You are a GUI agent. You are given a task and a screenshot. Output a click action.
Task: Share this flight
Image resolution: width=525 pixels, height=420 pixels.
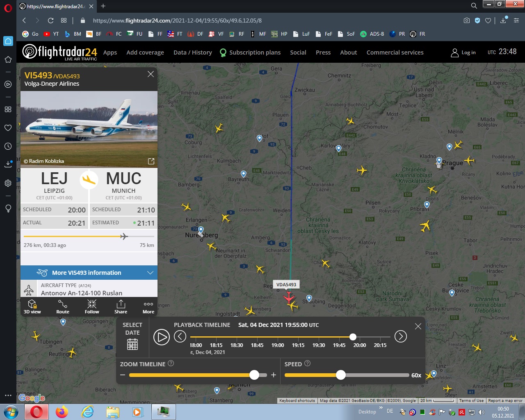tap(121, 306)
